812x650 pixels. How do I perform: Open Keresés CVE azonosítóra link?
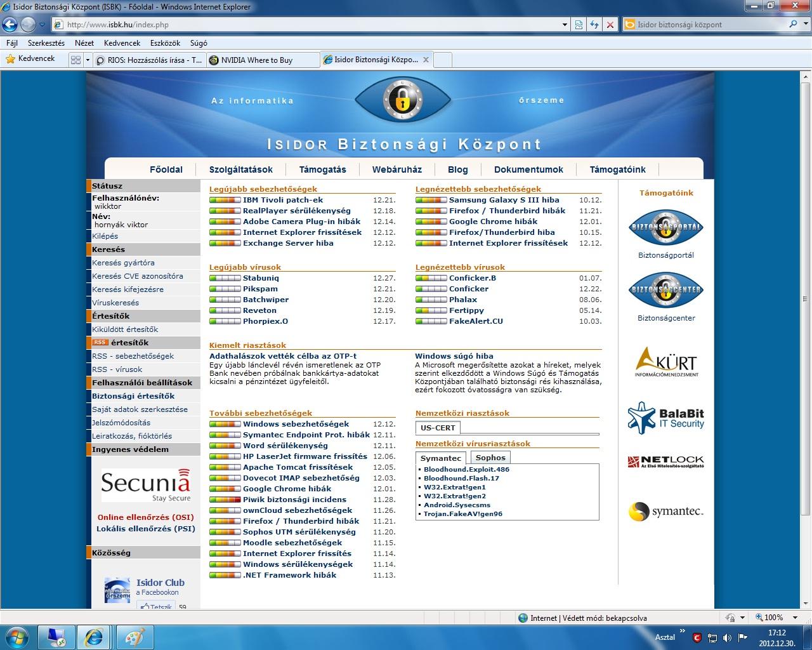pos(138,276)
